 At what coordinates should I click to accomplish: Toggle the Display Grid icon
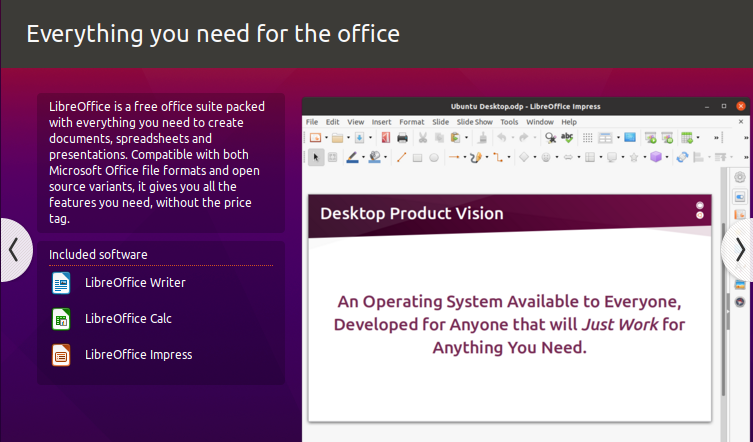(x=588, y=137)
